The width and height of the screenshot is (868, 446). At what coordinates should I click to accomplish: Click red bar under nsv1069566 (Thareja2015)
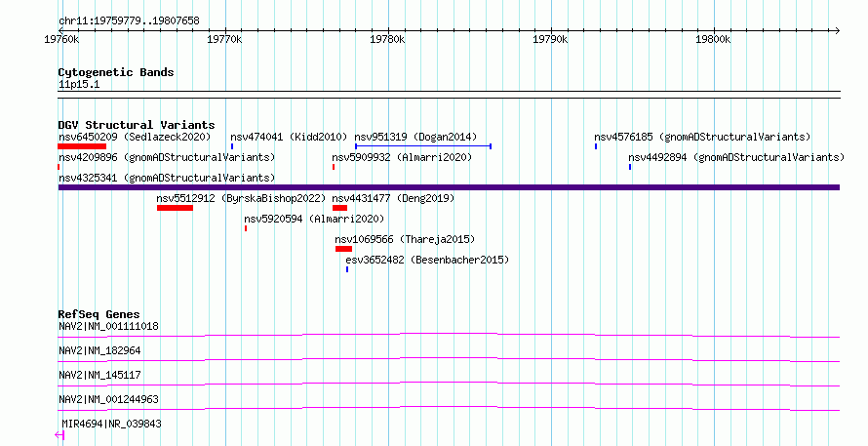coord(343,249)
